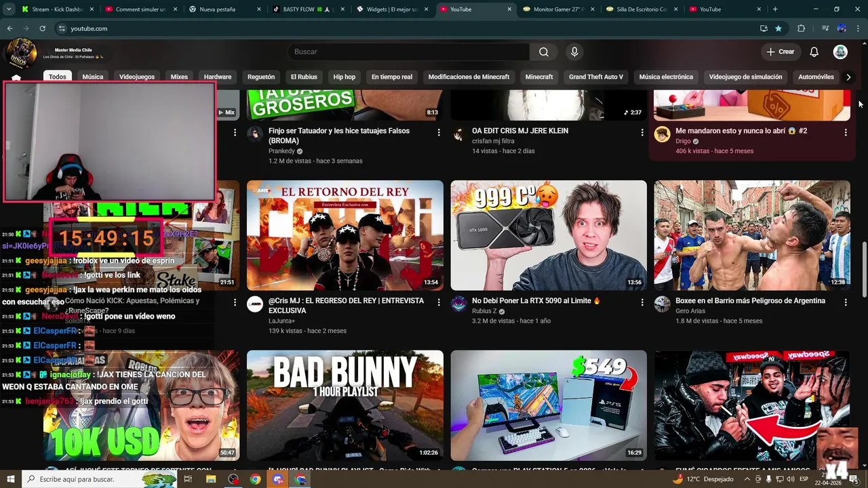Click the Crear button
The height and width of the screenshot is (488, 868).
pyautogui.click(x=781, y=52)
